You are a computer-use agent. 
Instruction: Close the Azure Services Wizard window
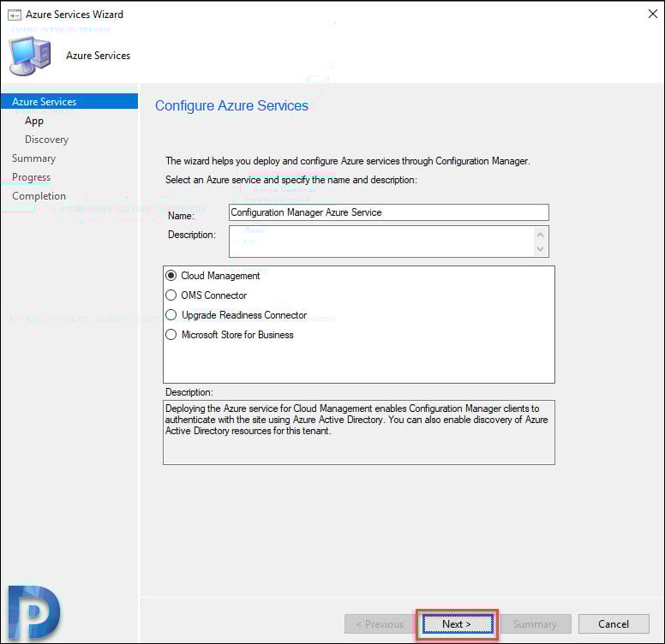652,14
